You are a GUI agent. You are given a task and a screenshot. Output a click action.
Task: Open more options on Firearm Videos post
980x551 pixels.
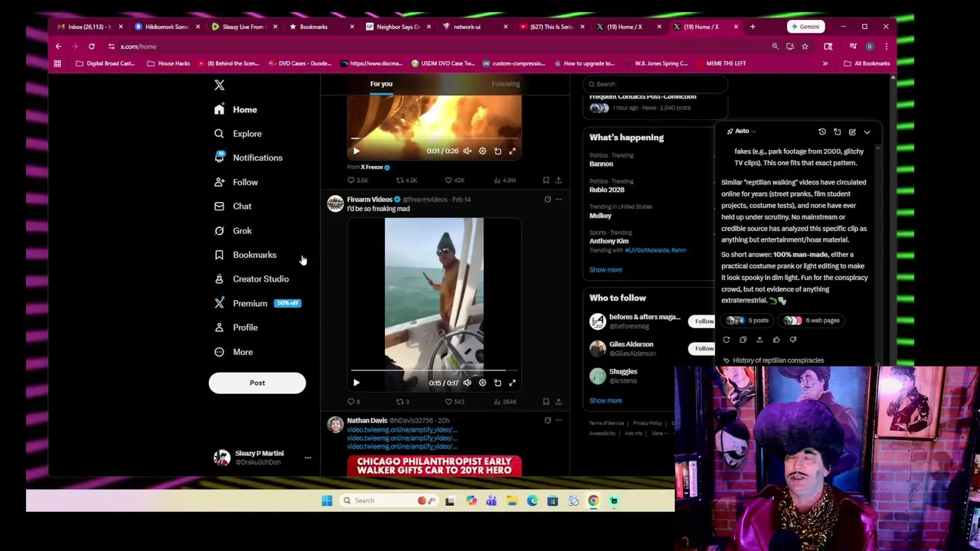(558, 199)
